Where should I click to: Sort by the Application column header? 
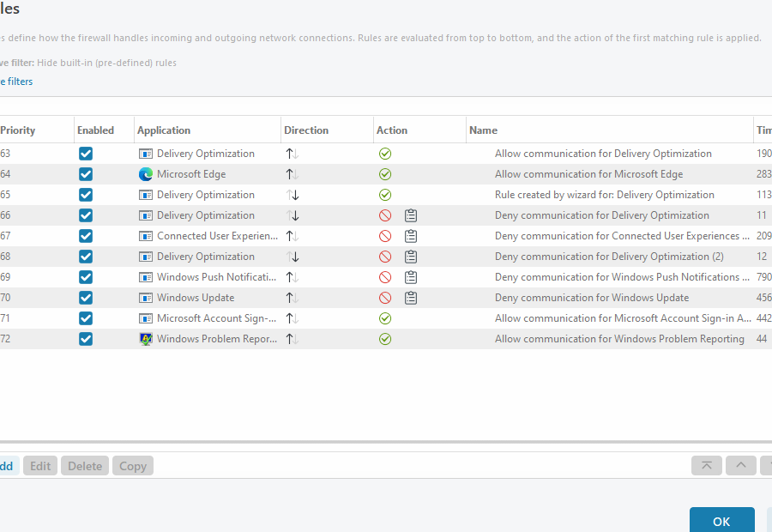pos(208,130)
